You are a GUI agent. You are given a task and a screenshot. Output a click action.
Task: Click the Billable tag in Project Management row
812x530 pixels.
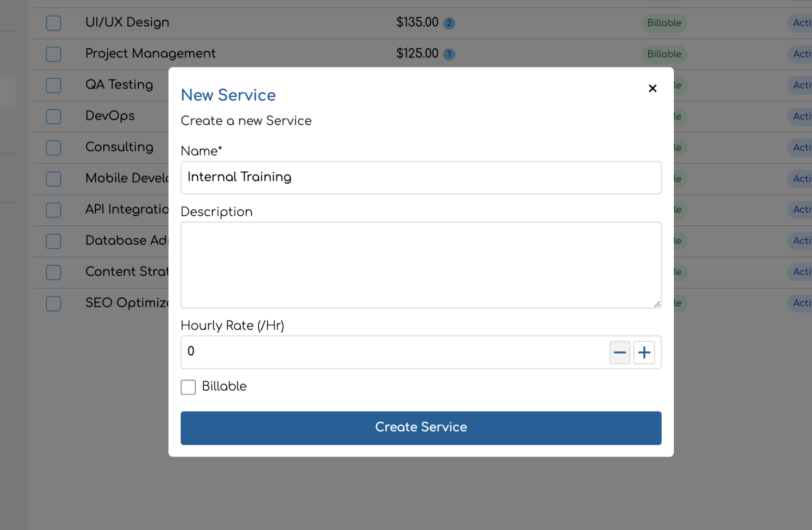click(664, 54)
